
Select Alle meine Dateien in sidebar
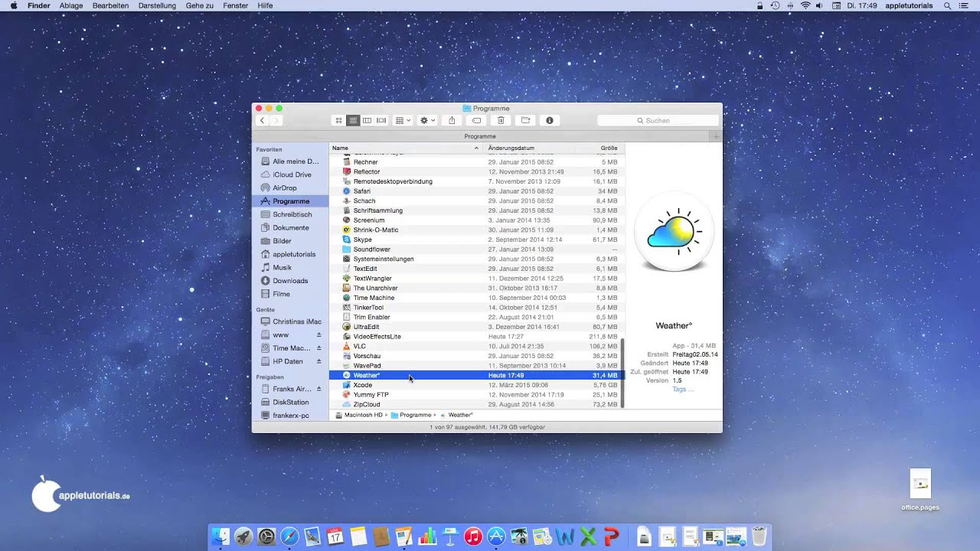pyautogui.click(x=290, y=161)
